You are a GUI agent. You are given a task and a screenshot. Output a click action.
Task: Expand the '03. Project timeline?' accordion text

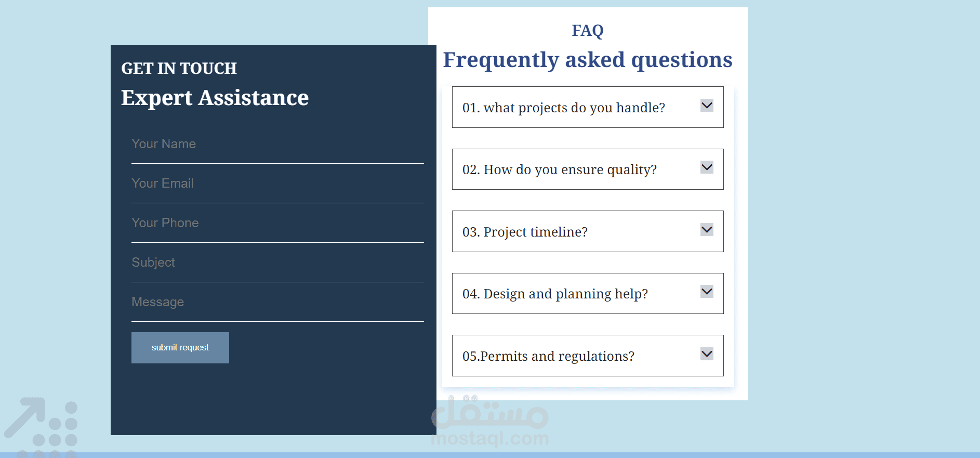pos(525,232)
